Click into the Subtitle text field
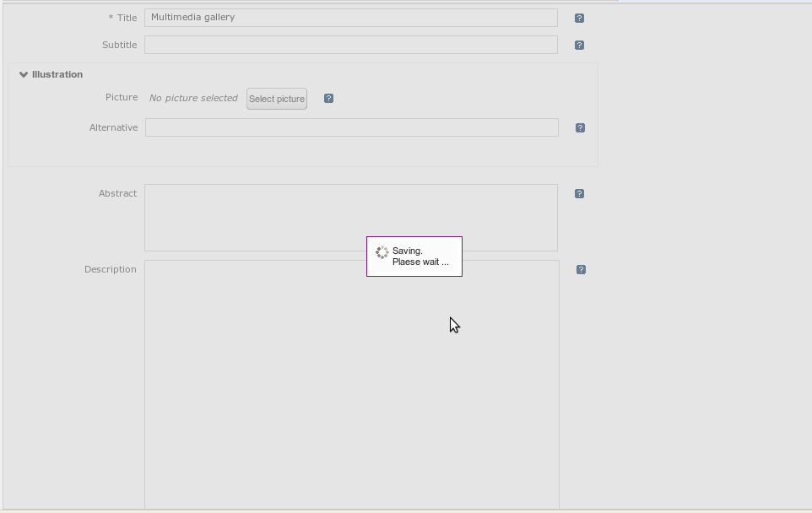Screen dimensions: 812x513 click(350, 45)
